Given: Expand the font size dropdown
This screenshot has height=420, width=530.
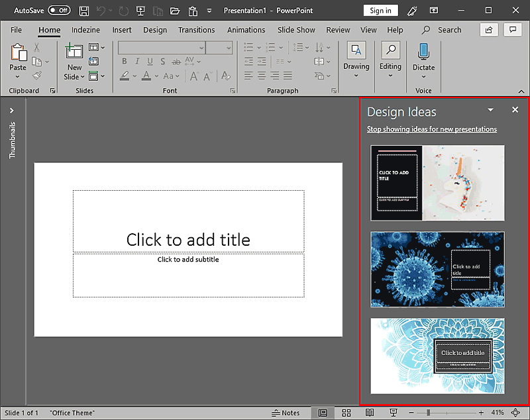Looking at the screenshot, I should click(229, 47).
